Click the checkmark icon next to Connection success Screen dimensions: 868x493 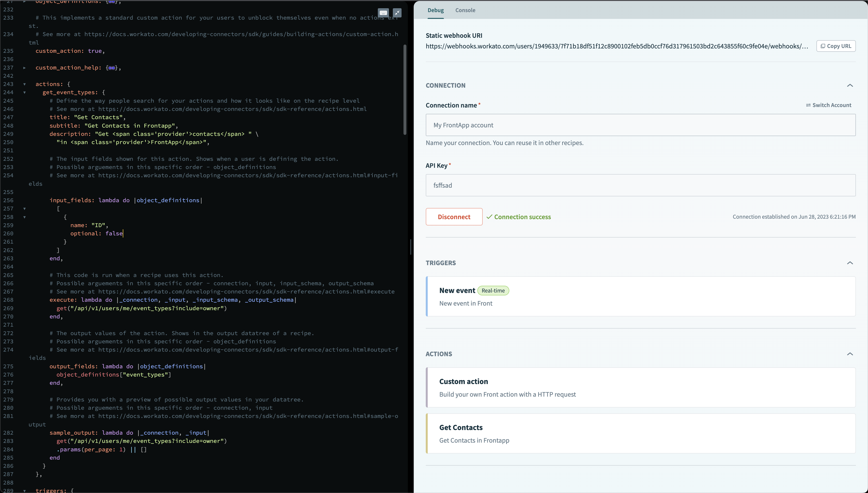pyautogui.click(x=489, y=217)
